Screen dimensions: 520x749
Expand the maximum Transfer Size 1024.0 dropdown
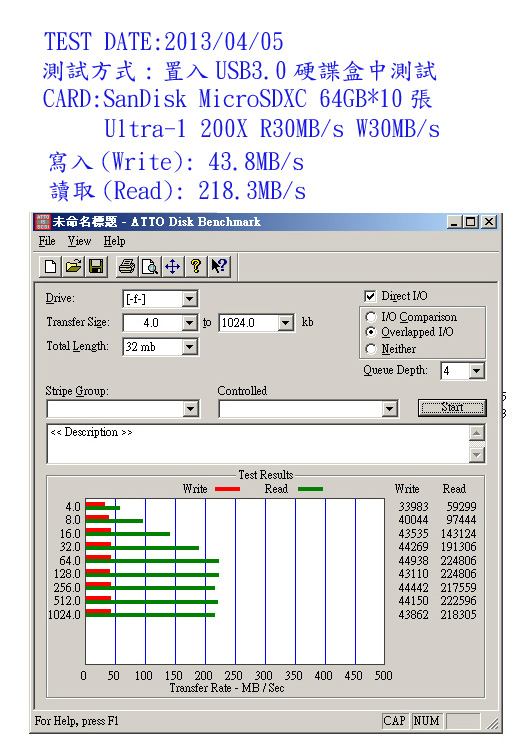point(285,323)
